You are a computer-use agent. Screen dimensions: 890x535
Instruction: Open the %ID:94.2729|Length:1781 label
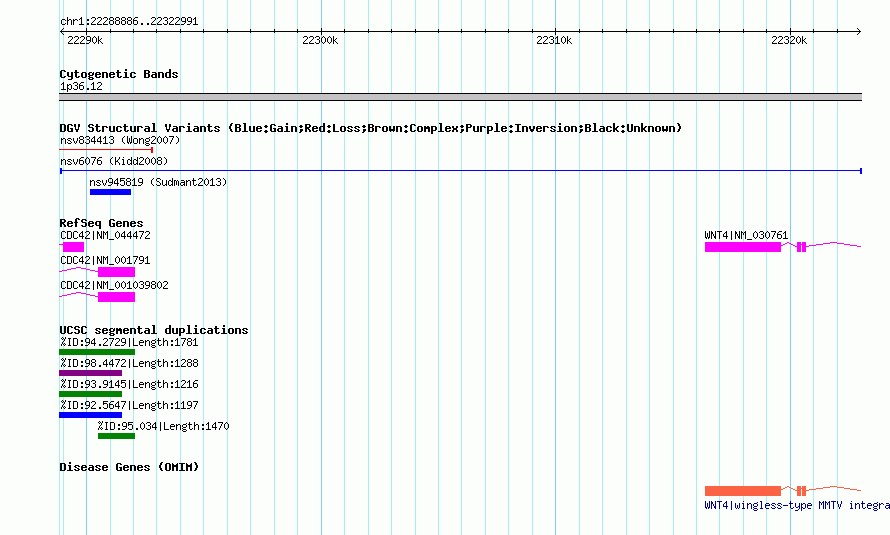(x=129, y=342)
